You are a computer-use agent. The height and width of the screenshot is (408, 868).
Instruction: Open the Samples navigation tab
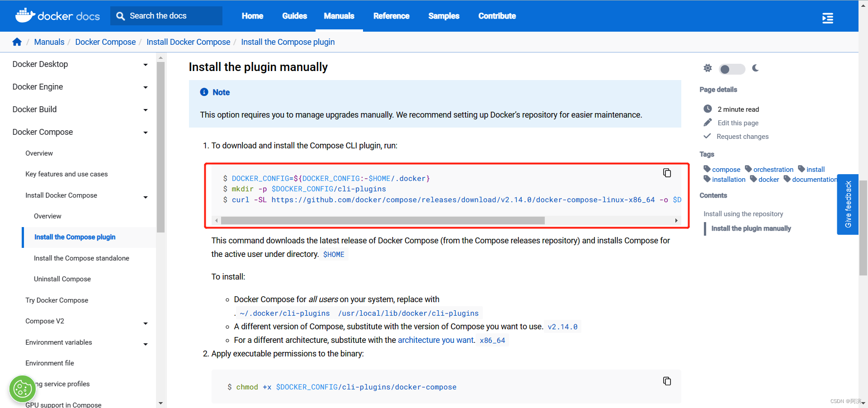(443, 16)
